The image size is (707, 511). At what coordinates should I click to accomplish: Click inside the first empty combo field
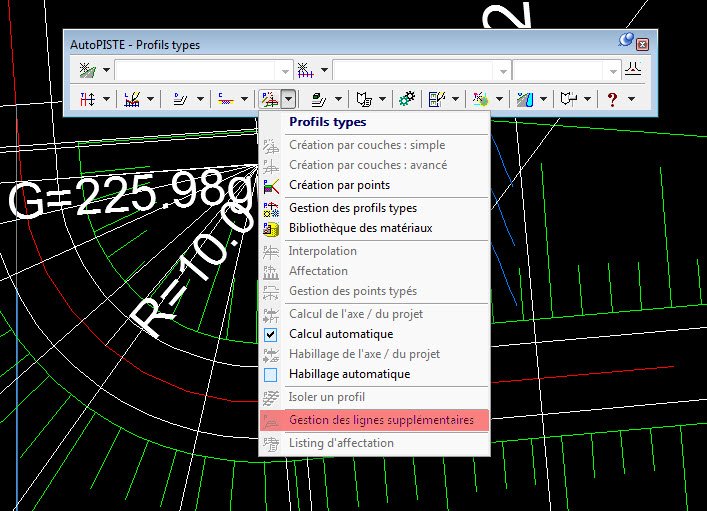(x=196, y=71)
